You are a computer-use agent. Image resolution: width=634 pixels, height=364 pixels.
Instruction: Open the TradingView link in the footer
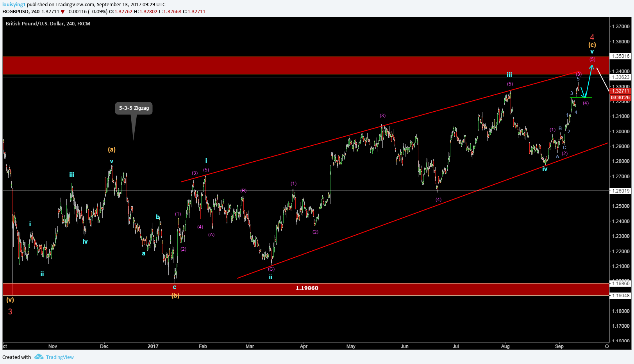click(60, 357)
